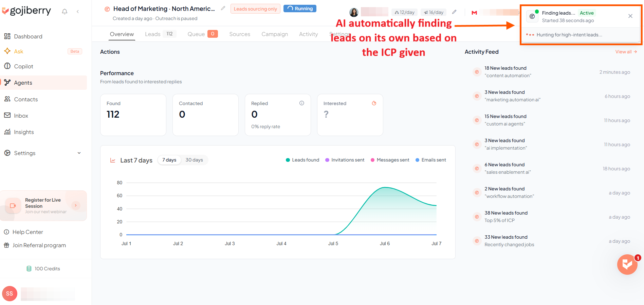Click the Inbox envelope icon
The image size is (644, 305).
point(7,115)
